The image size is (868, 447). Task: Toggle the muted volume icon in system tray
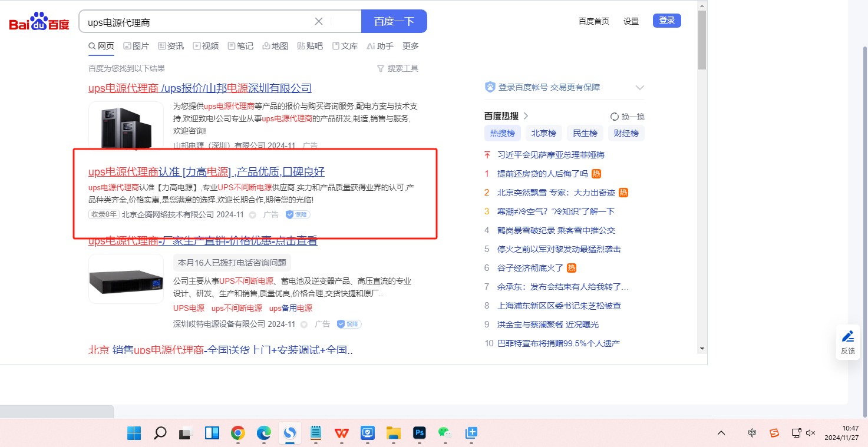point(810,433)
